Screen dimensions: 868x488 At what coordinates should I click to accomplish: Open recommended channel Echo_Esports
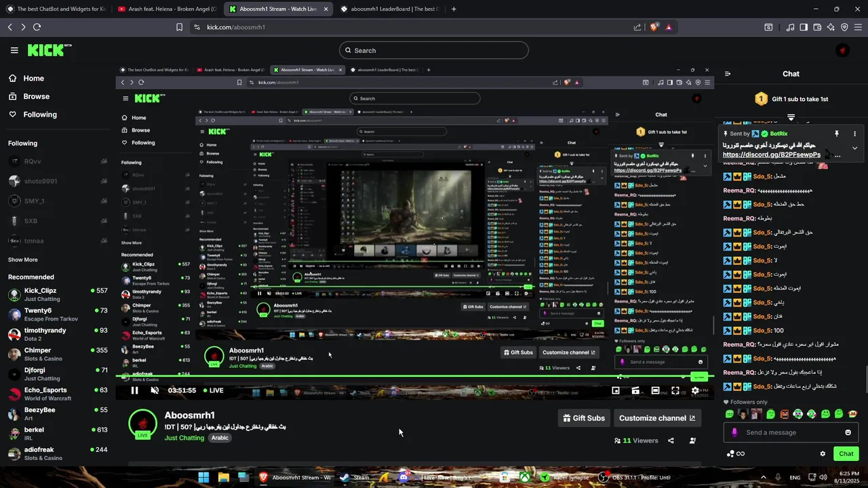click(x=57, y=394)
